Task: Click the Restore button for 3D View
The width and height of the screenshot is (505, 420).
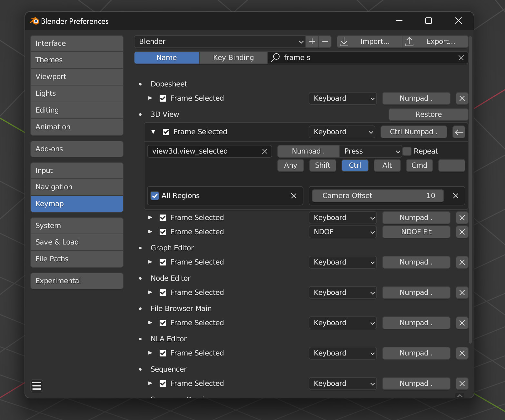Action: coord(428,115)
